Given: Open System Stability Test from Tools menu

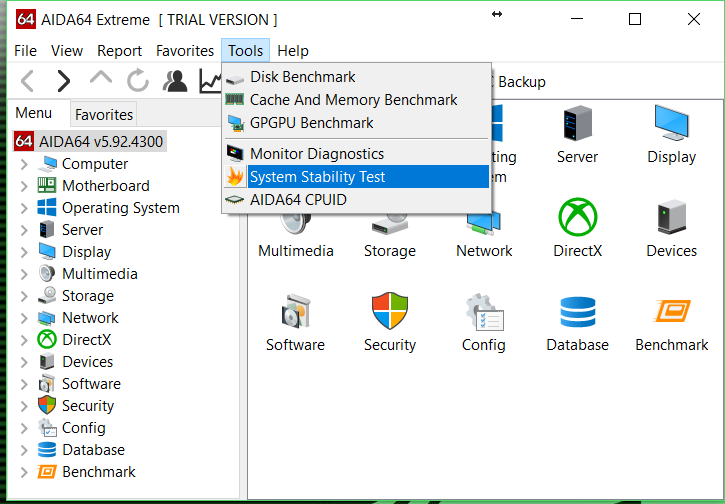Looking at the screenshot, I should (356, 177).
